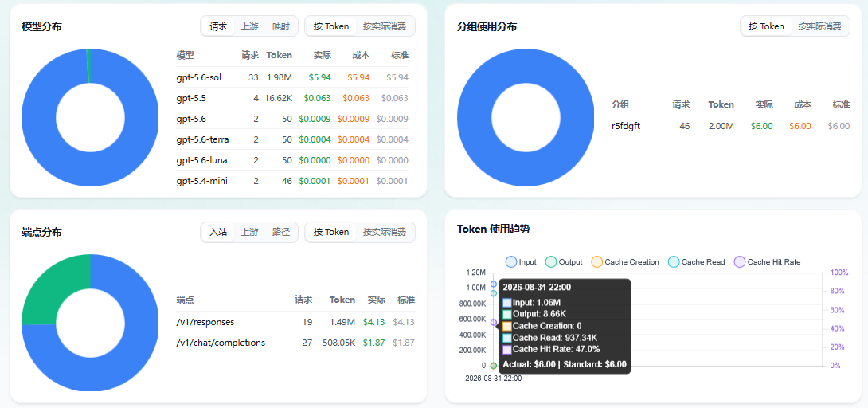Select 入站 tab in 端点分布 card
The height and width of the screenshot is (408, 868).
[218, 232]
